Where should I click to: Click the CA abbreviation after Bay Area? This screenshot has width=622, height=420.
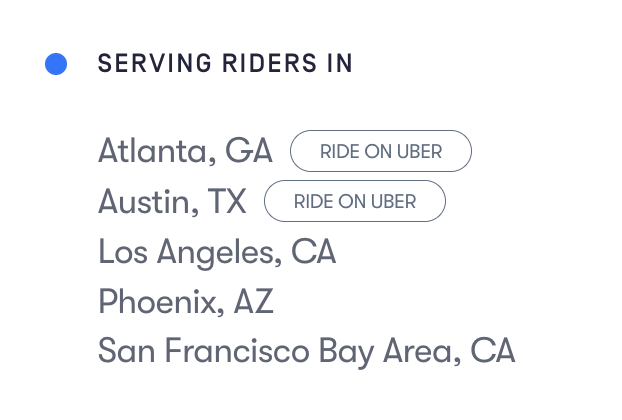493,352
